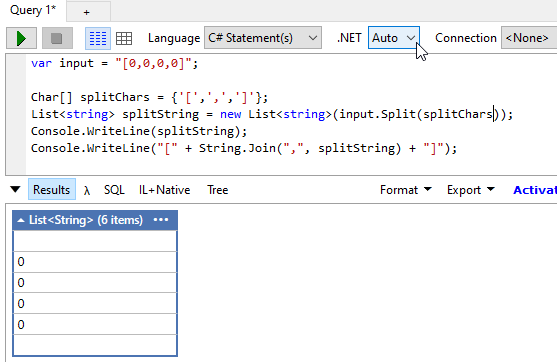
Task: Collapse the results panel with the triangle
Action: [x=15, y=189]
